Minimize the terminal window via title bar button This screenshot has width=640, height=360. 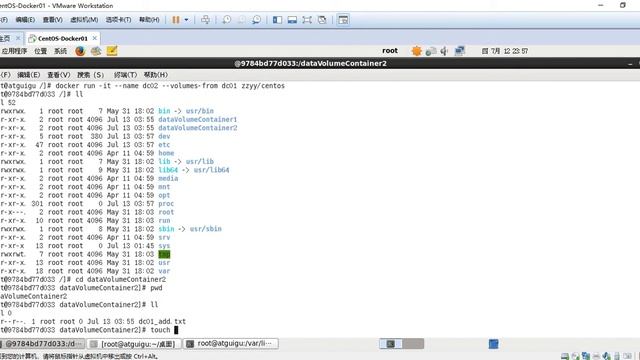point(630,64)
